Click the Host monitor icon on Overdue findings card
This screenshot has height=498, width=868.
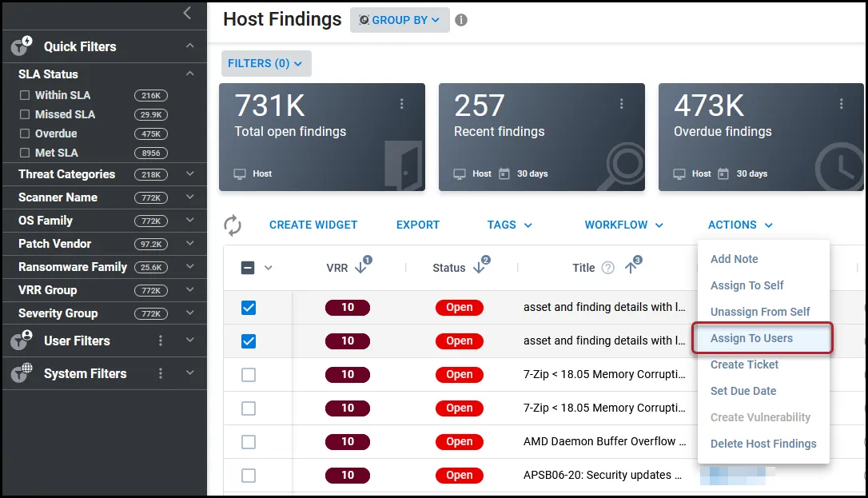click(x=679, y=173)
